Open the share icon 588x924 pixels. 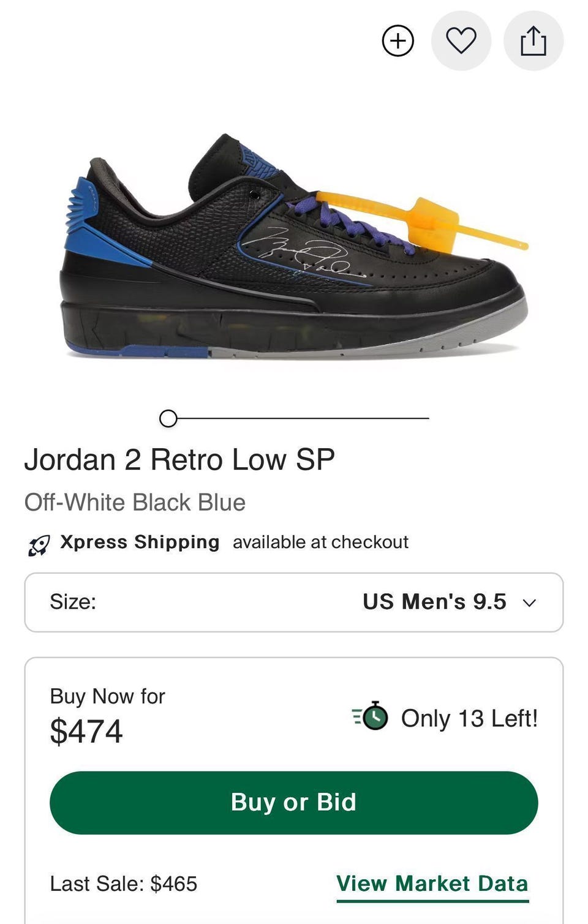click(533, 41)
